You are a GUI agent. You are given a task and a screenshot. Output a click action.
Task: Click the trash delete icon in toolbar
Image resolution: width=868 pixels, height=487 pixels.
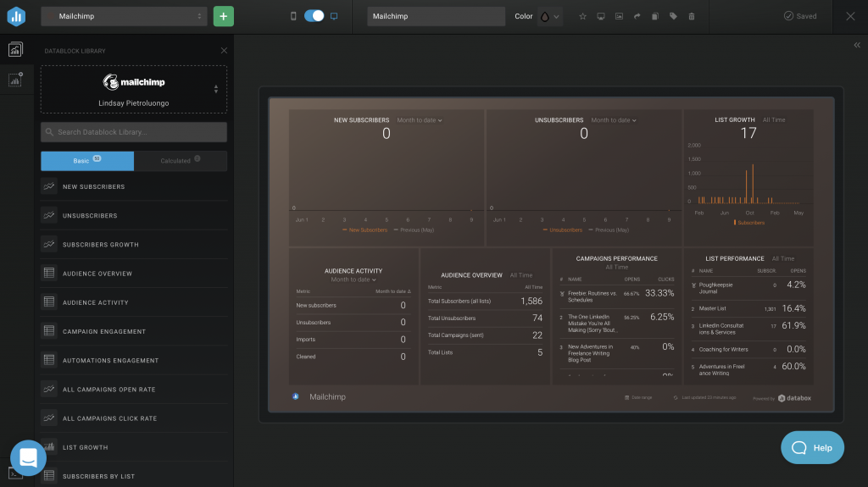click(x=692, y=16)
